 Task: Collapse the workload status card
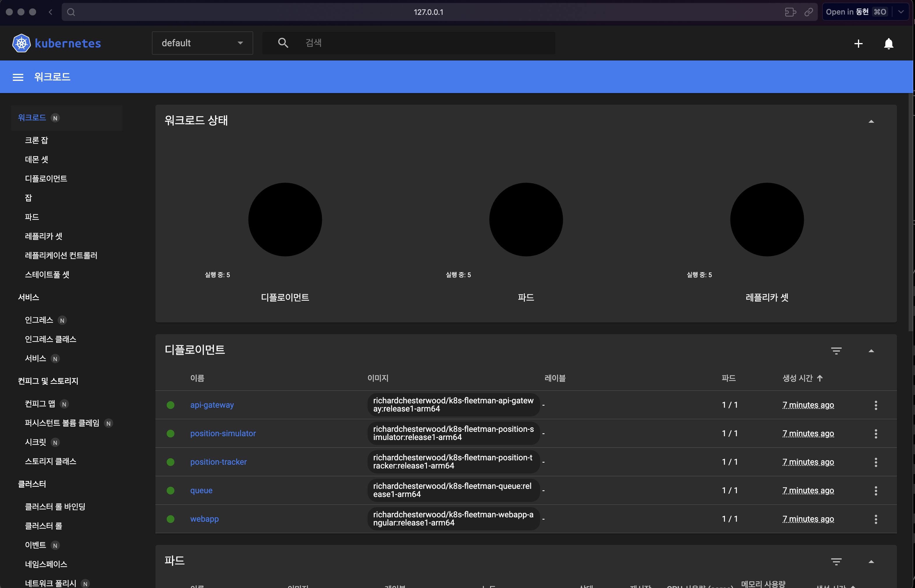[871, 122]
